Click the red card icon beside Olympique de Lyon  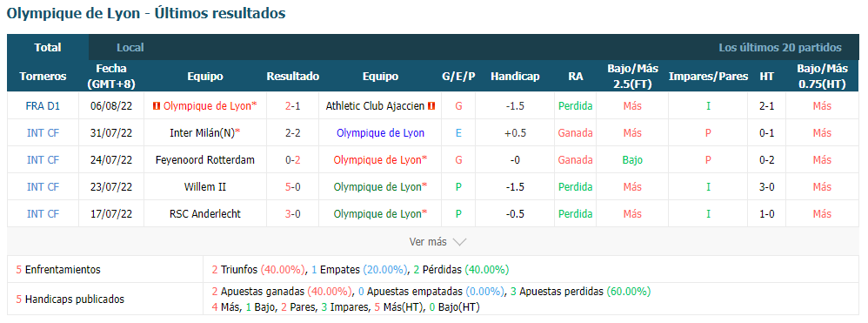[156, 105]
